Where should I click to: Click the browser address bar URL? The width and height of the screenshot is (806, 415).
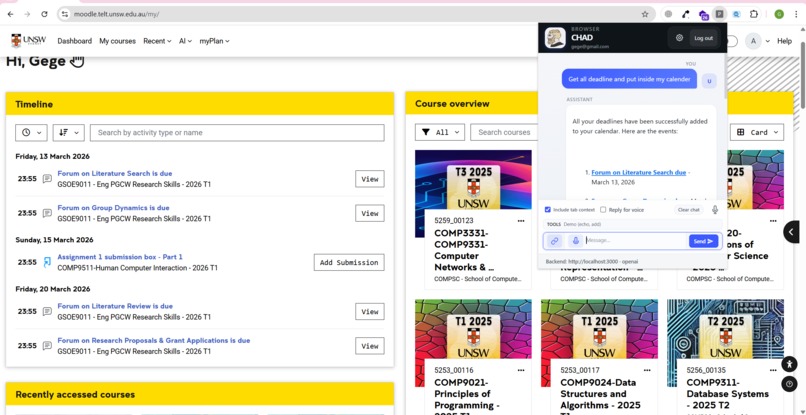click(x=117, y=14)
